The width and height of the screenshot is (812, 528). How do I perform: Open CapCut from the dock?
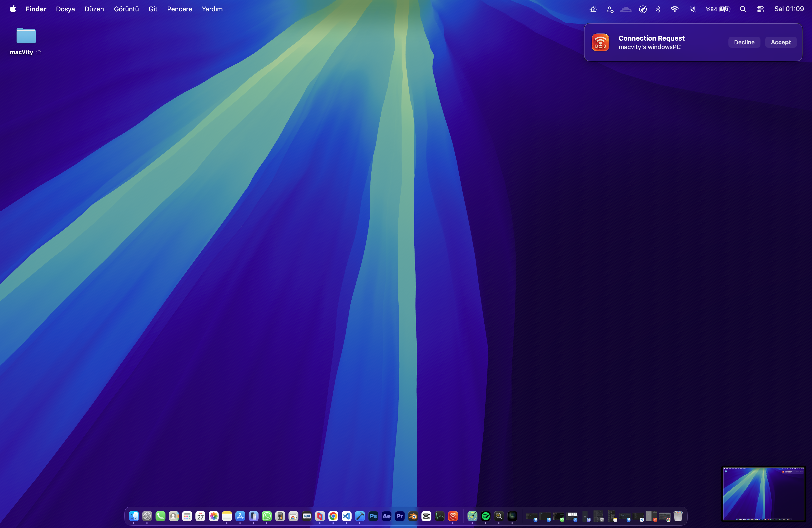tap(426, 516)
